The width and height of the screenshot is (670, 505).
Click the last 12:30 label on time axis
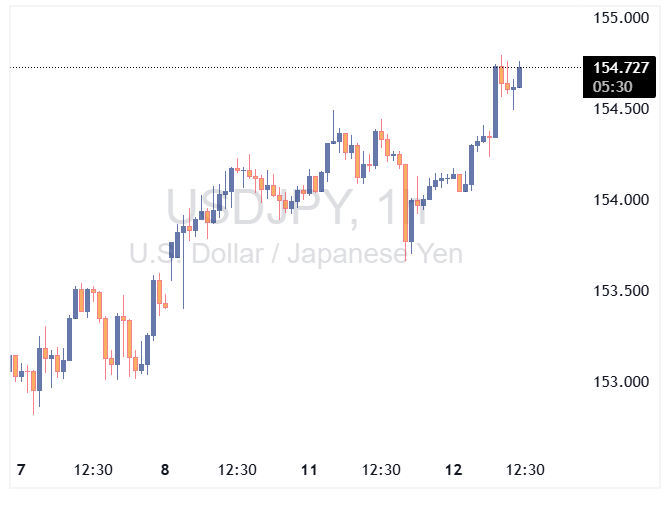[525, 470]
